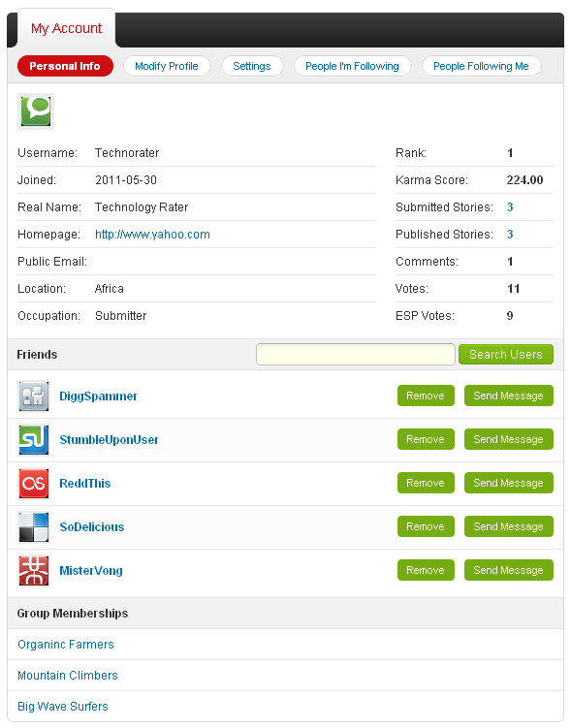Focus the friends search input field

point(356,354)
